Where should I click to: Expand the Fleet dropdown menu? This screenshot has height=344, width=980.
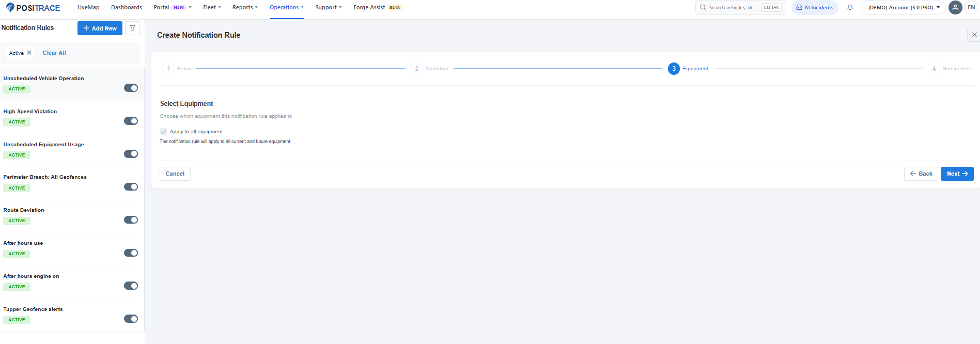[x=212, y=8]
